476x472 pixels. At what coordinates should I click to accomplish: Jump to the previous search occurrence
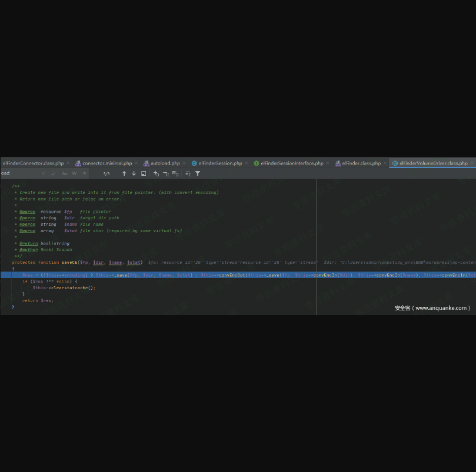(x=124, y=173)
